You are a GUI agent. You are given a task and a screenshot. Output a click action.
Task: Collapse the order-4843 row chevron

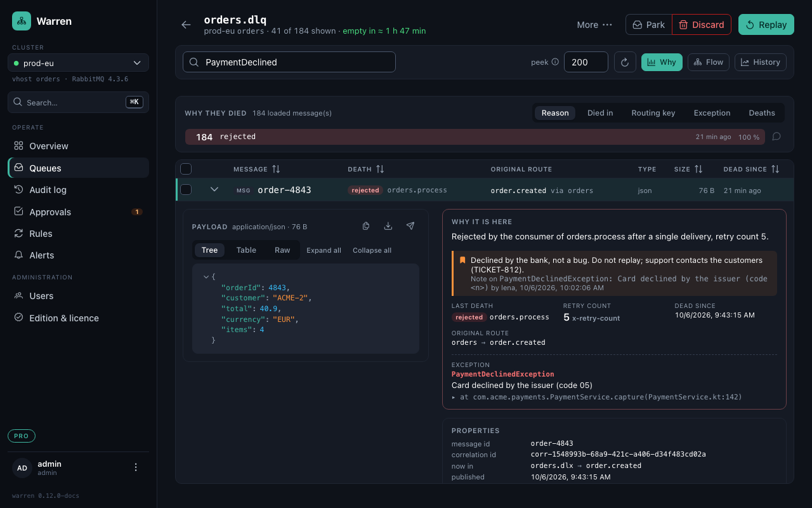(x=214, y=189)
